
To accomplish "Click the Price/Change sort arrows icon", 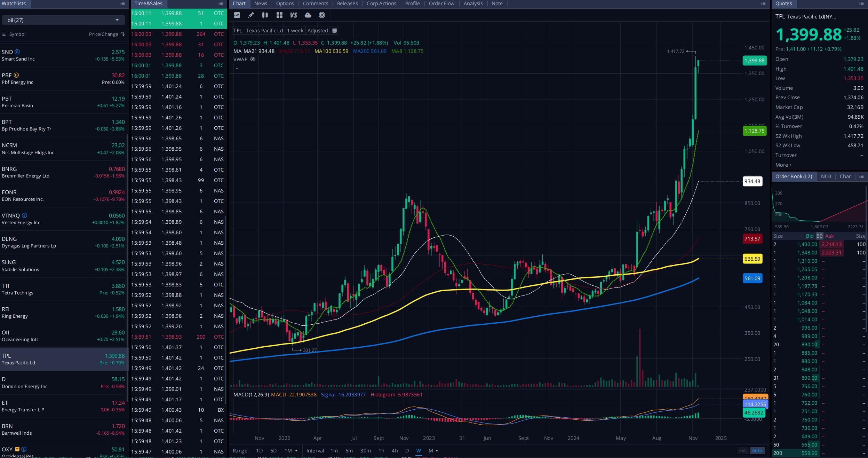I will 122,34.
